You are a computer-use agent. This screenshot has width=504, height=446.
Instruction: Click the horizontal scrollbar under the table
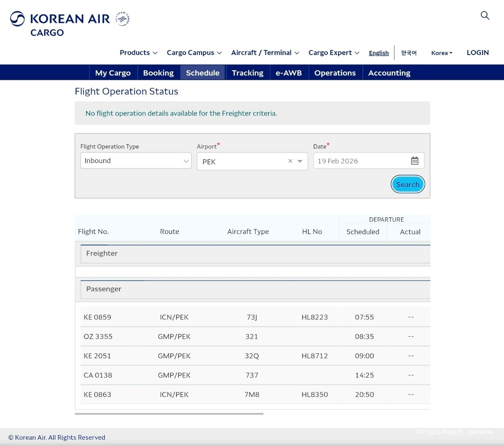pyautogui.click(x=169, y=414)
